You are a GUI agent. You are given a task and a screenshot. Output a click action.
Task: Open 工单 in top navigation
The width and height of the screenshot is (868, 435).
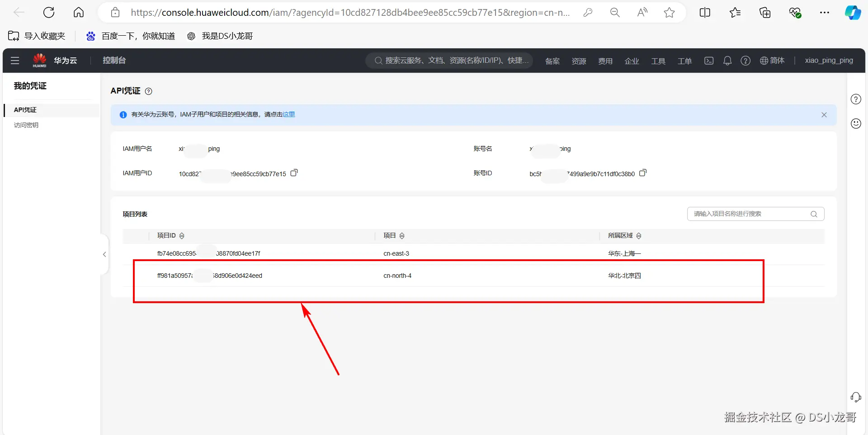(685, 61)
